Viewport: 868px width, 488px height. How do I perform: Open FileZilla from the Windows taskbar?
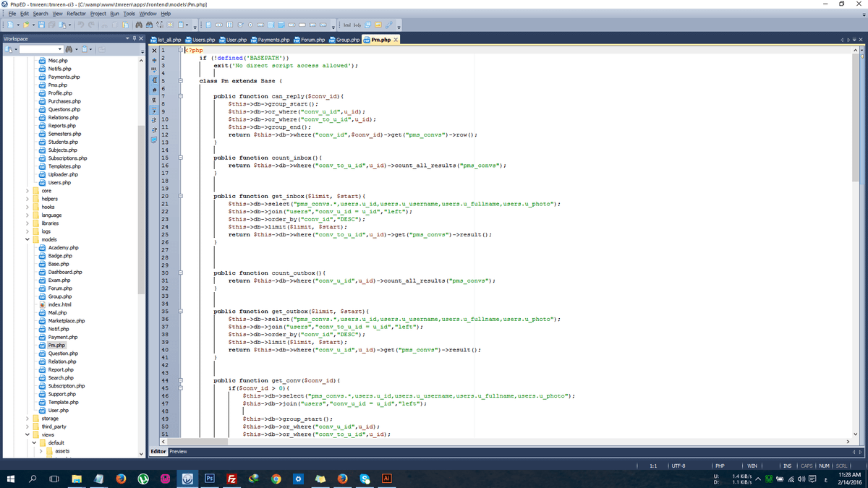click(x=233, y=479)
